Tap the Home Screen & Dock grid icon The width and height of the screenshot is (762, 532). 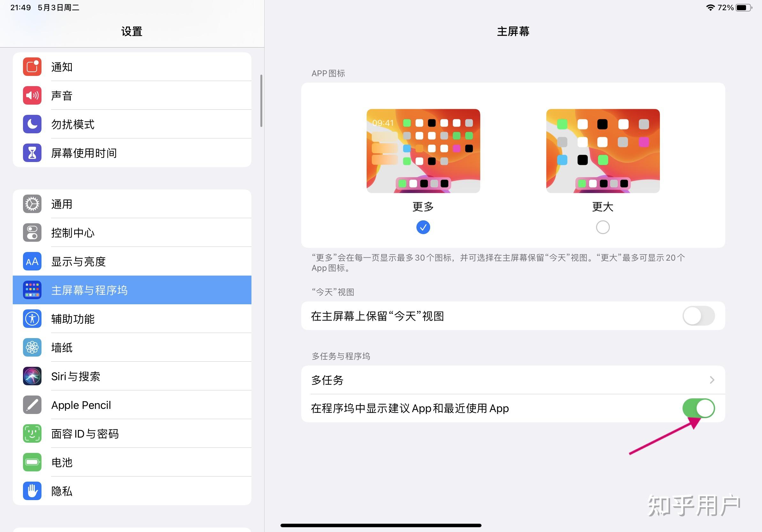click(x=32, y=290)
